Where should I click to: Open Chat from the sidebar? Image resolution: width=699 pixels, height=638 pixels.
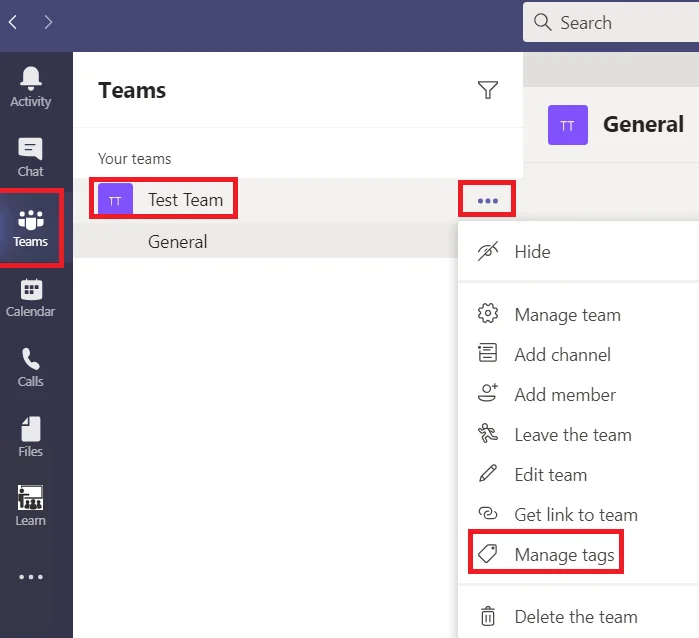[x=30, y=157]
